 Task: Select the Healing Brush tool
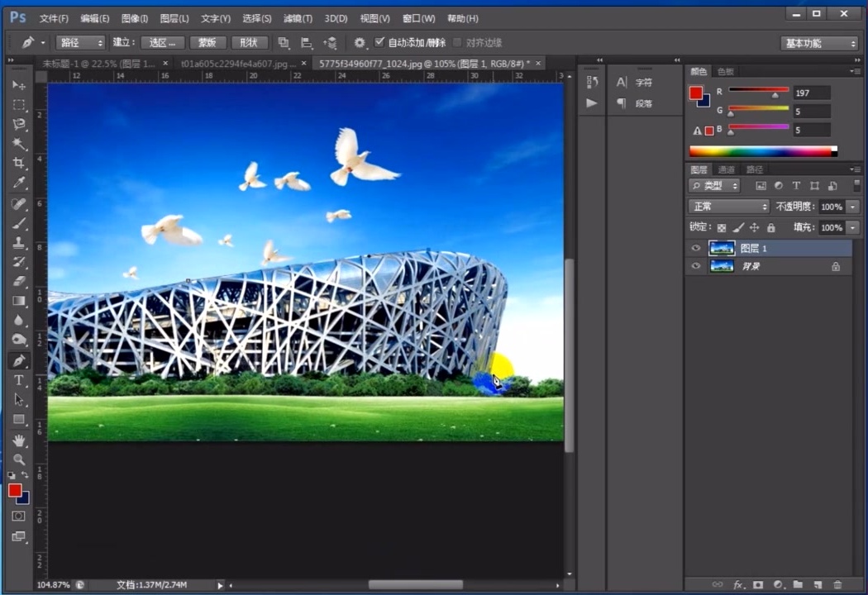pos(19,203)
